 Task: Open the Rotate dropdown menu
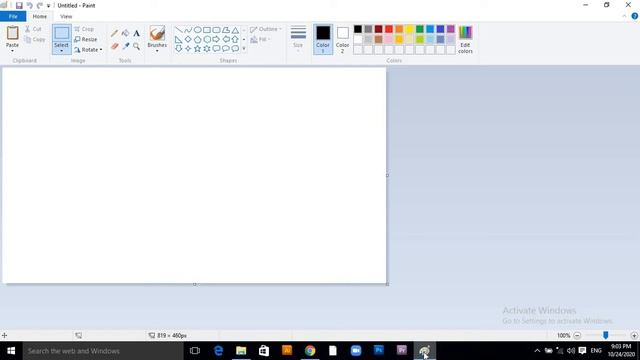88,50
